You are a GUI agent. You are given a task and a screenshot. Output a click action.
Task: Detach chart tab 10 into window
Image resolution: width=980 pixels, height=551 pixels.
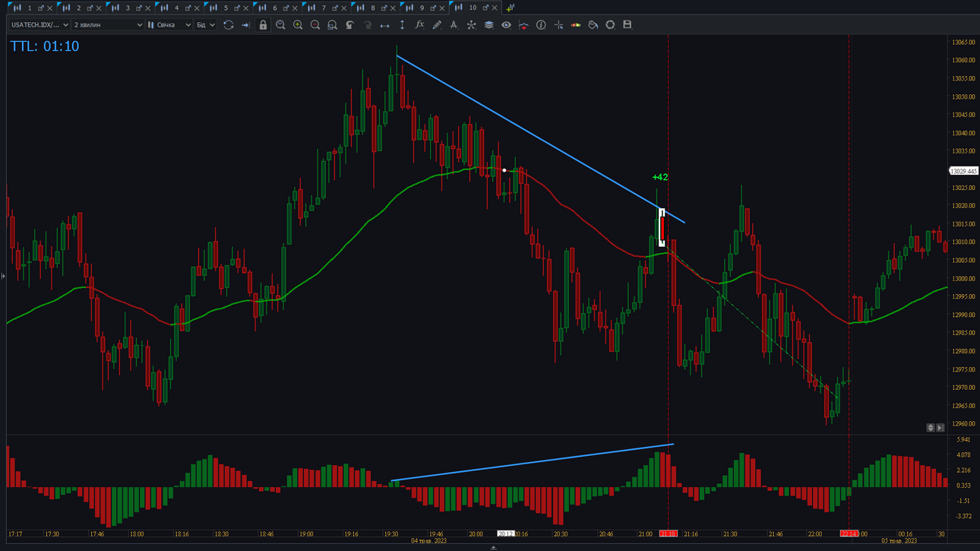485,8
